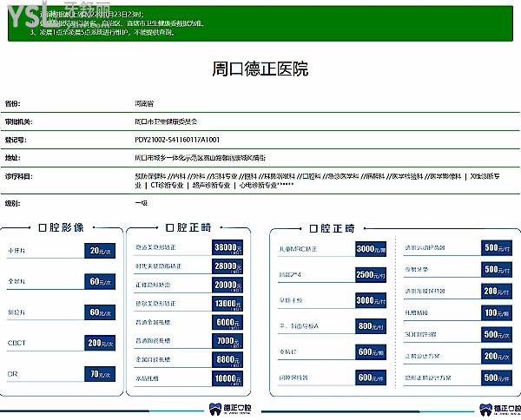Click the 20000元 price tag
Viewport: 521px width, 420px height.
[228, 285]
